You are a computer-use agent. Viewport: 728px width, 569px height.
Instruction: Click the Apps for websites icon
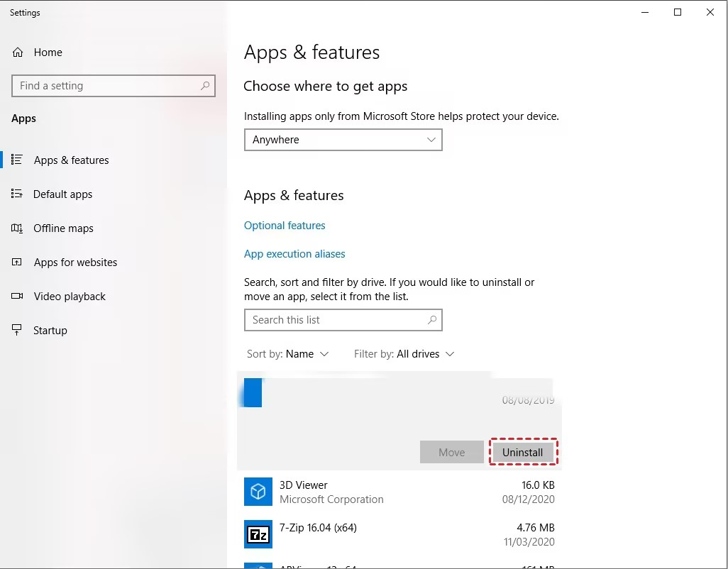click(18, 263)
